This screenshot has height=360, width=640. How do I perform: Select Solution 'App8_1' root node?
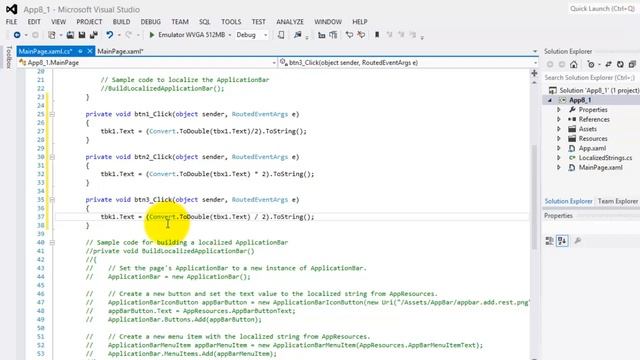pos(599,90)
